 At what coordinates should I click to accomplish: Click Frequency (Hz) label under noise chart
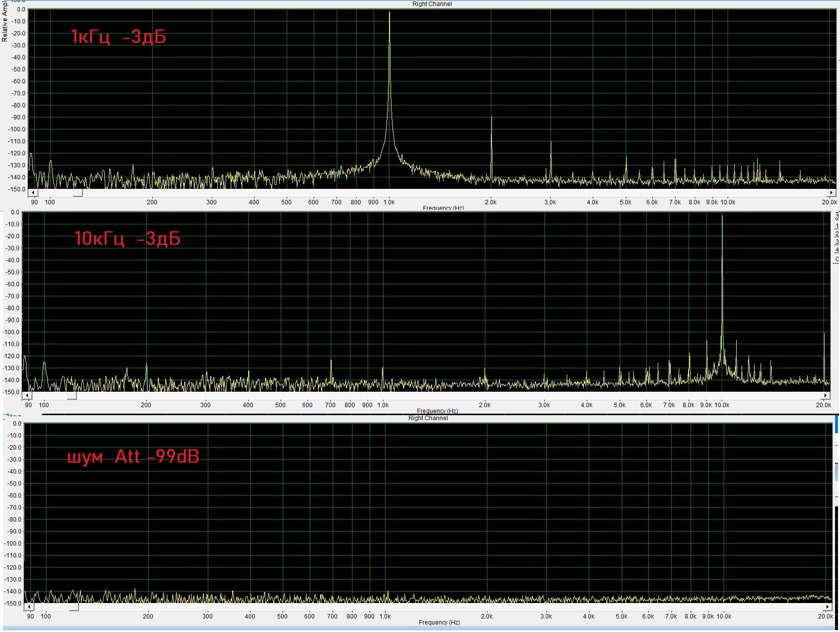click(x=439, y=623)
